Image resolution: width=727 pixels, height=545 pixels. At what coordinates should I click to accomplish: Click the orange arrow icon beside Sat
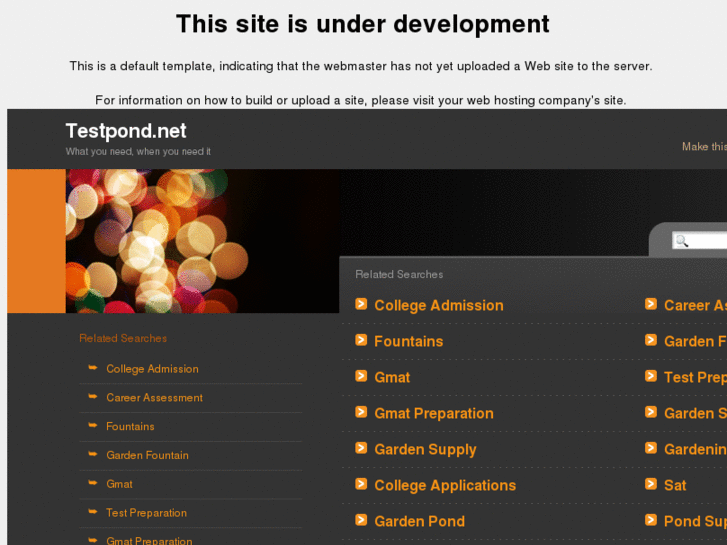(x=651, y=484)
